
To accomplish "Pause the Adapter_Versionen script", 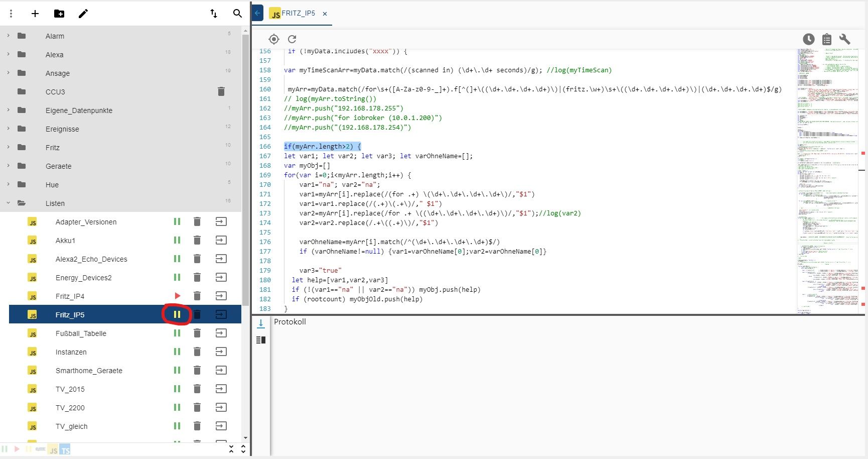I will click(x=177, y=221).
